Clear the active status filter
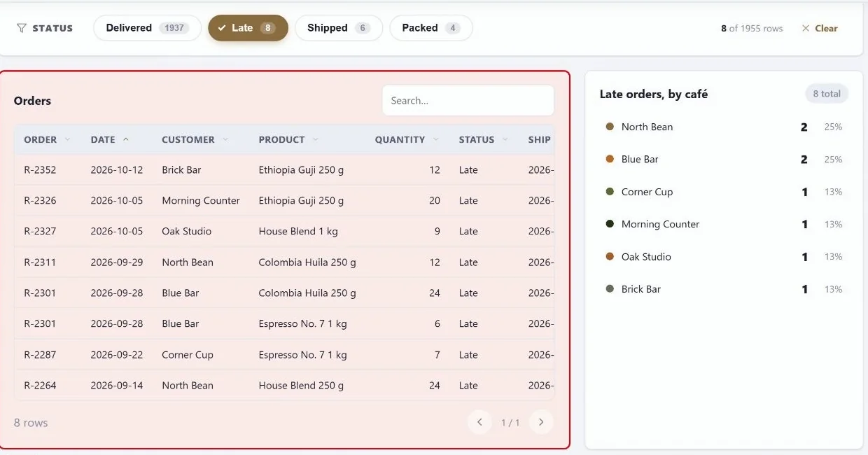This screenshot has height=455, width=868. 820,28
